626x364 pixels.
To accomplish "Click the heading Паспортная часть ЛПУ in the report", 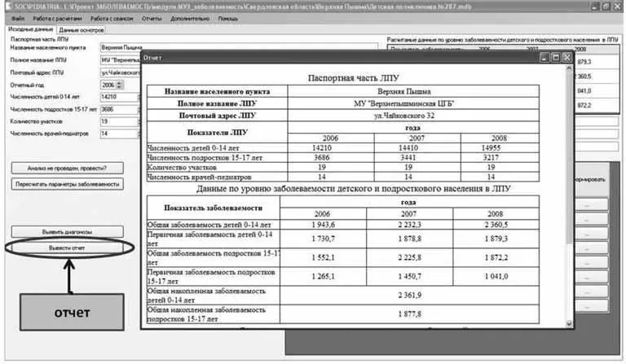I will coord(353,78).
